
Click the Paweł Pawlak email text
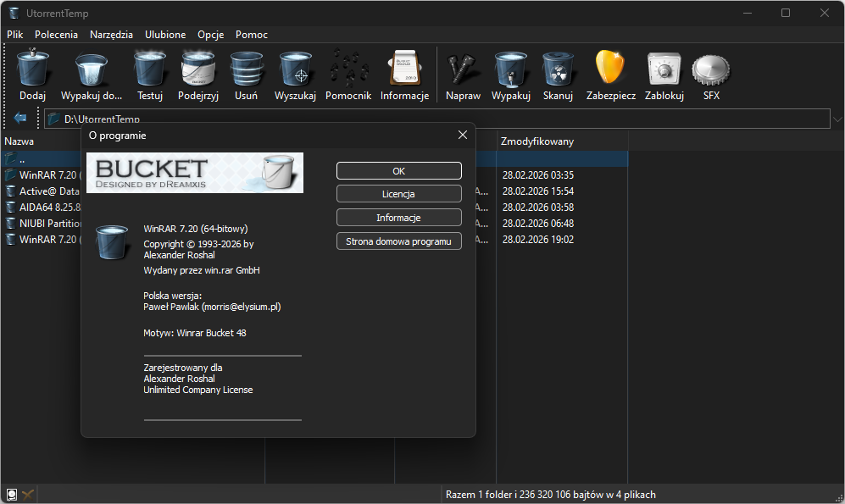(x=212, y=307)
